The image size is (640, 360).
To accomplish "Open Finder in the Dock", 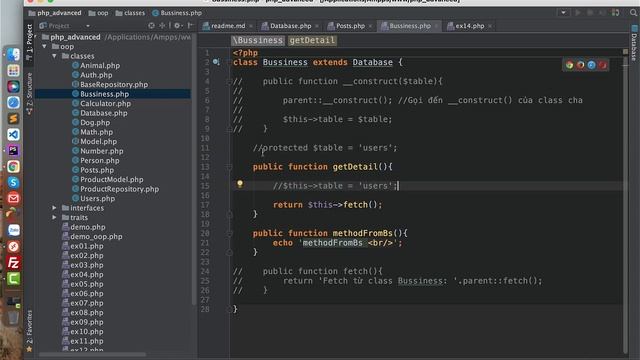I will pos(13,55).
